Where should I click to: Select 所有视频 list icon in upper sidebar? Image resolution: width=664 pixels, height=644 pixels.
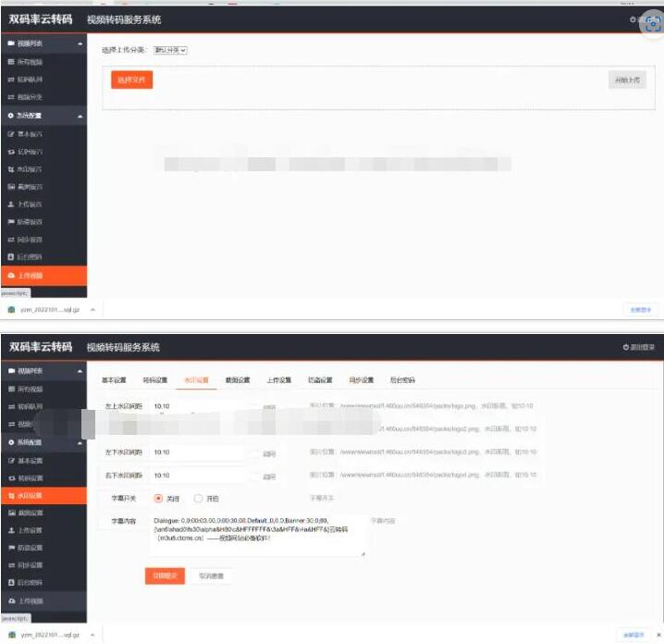pos(11,61)
